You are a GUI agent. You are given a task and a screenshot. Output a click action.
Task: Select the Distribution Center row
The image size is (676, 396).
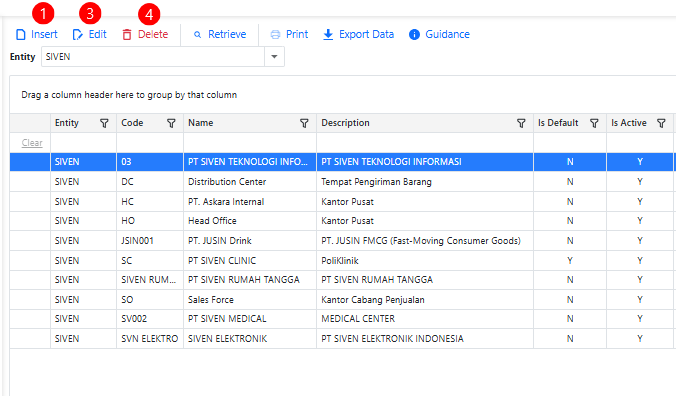tap(343, 181)
